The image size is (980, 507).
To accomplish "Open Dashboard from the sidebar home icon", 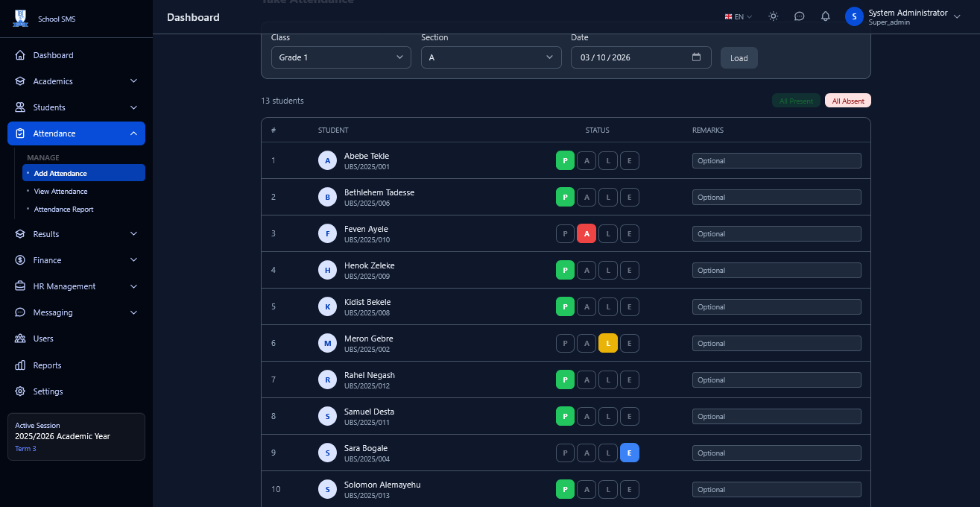I will coord(20,55).
